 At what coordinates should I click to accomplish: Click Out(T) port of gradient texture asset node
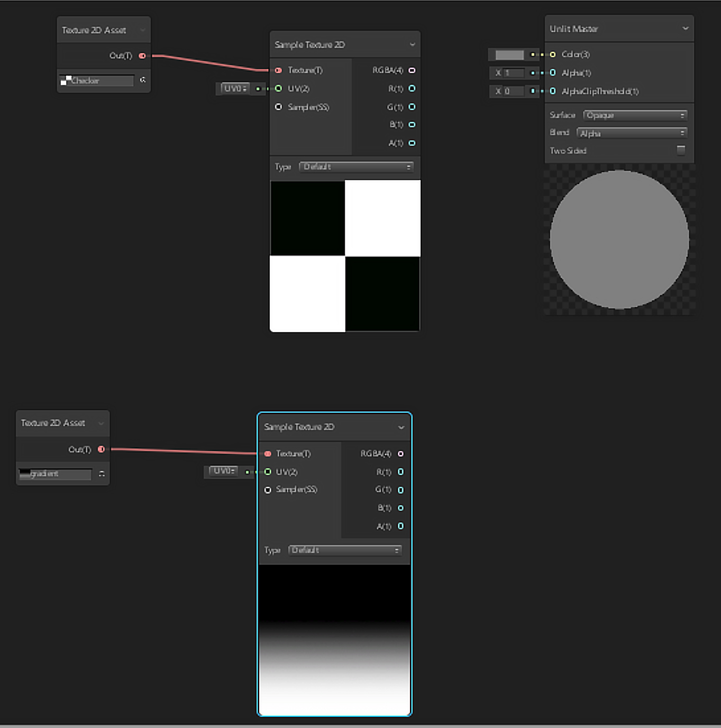tap(101, 449)
